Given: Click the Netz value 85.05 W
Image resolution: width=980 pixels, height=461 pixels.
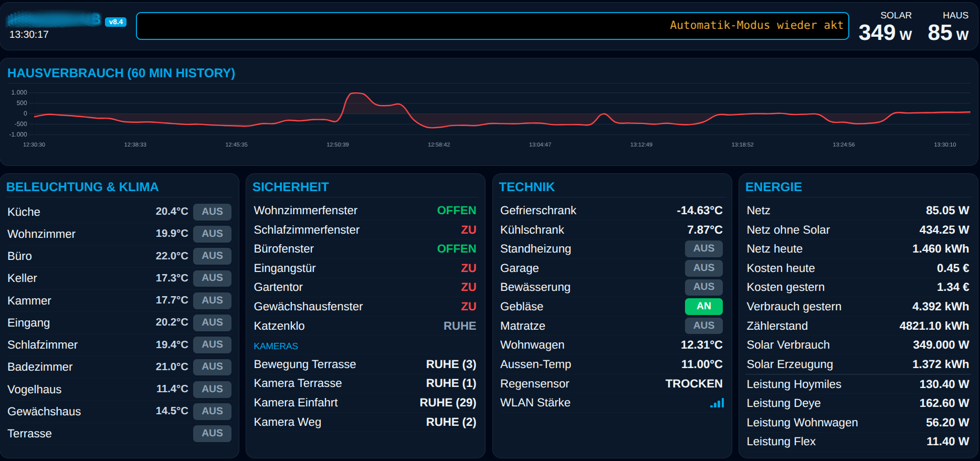Looking at the screenshot, I should (x=947, y=211).
